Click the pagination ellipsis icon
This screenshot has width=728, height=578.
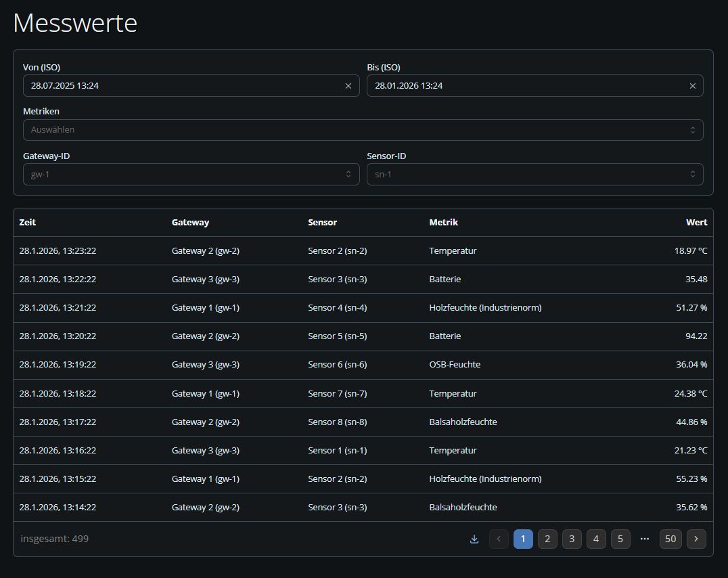[x=644, y=539]
